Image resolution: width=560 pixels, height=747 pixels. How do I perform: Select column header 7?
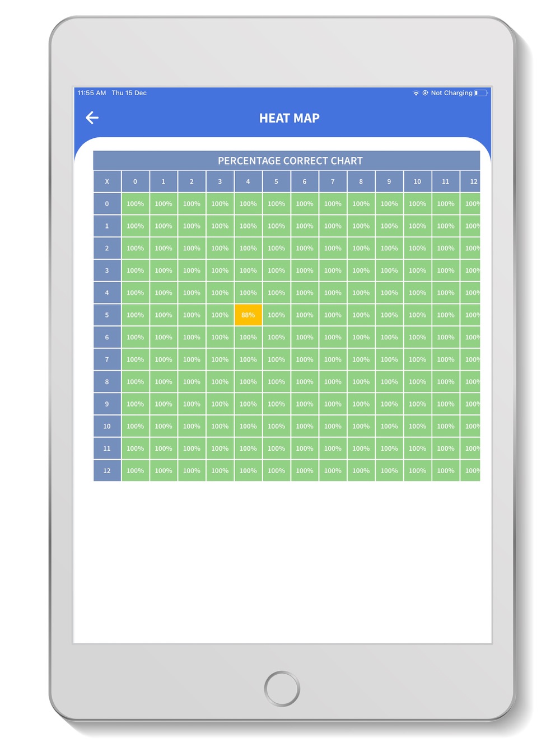pos(333,181)
